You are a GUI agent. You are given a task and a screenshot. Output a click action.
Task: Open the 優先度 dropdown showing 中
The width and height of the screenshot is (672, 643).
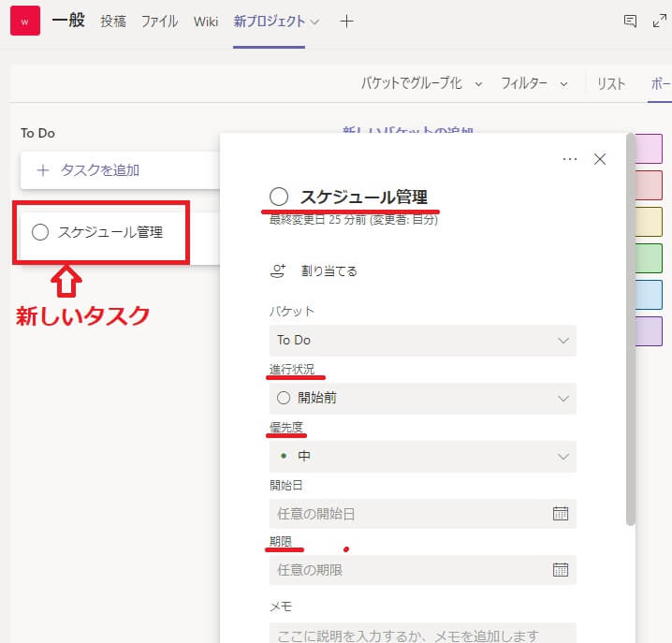422,456
